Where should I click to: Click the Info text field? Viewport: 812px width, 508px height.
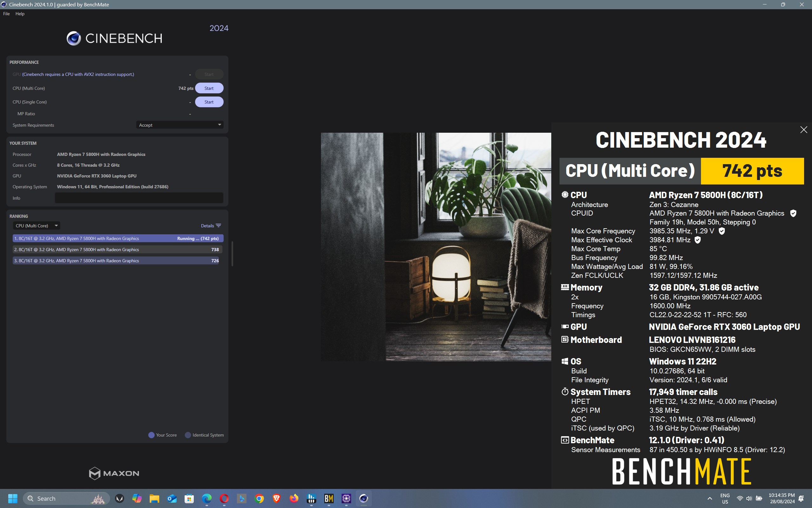click(139, 198)
